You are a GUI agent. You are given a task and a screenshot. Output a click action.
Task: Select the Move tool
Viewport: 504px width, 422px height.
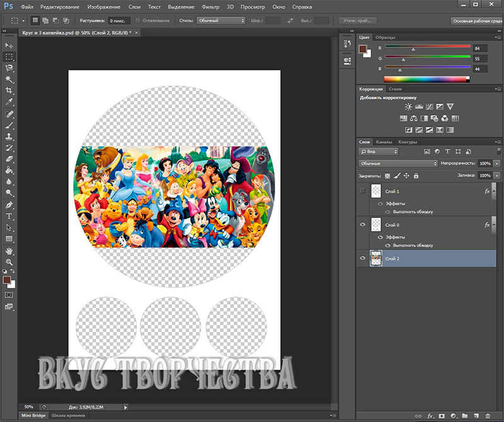click(x=9, y=45)
